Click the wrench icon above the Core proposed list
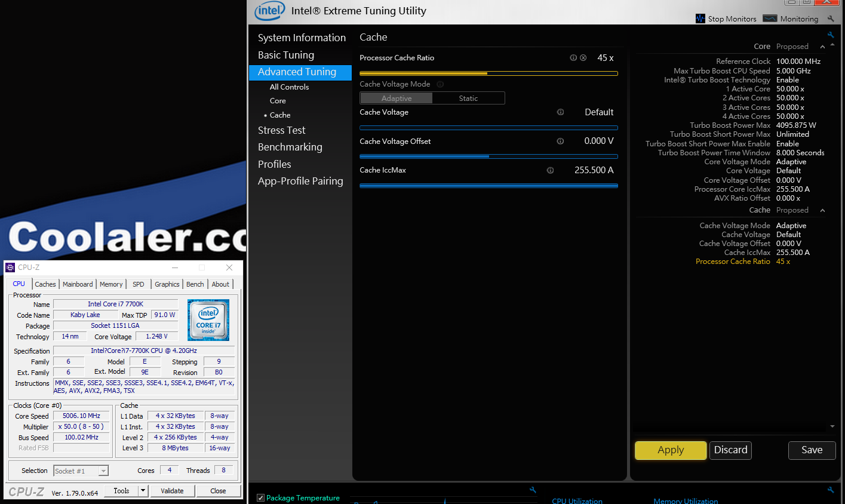This screenshot has width=845, height=504. [x=831, y=35]
